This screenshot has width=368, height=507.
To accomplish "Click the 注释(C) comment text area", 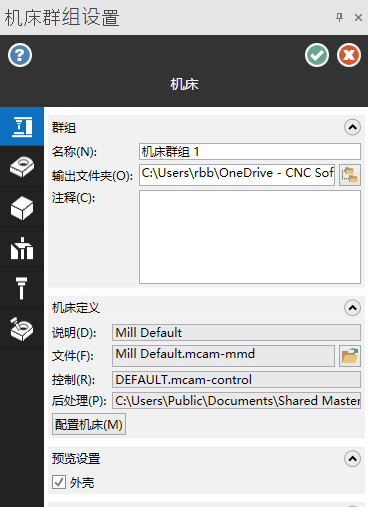I will [250, 237].
